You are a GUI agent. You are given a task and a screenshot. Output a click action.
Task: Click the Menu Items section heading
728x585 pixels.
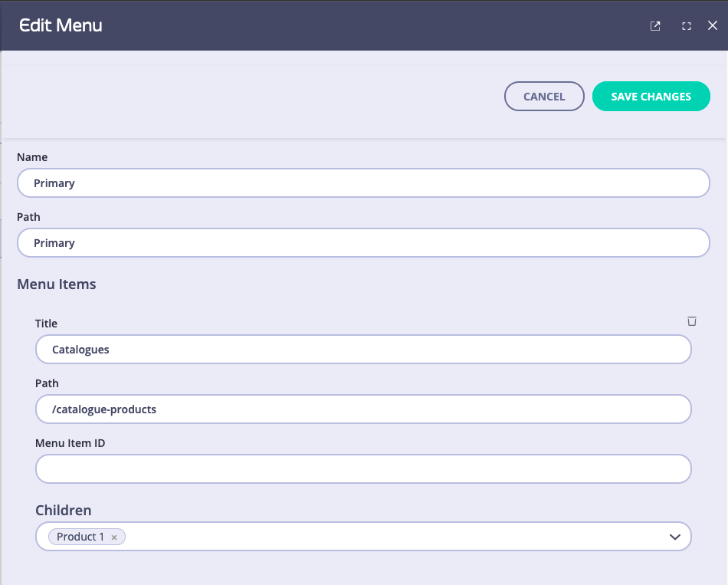click(57, 284)
